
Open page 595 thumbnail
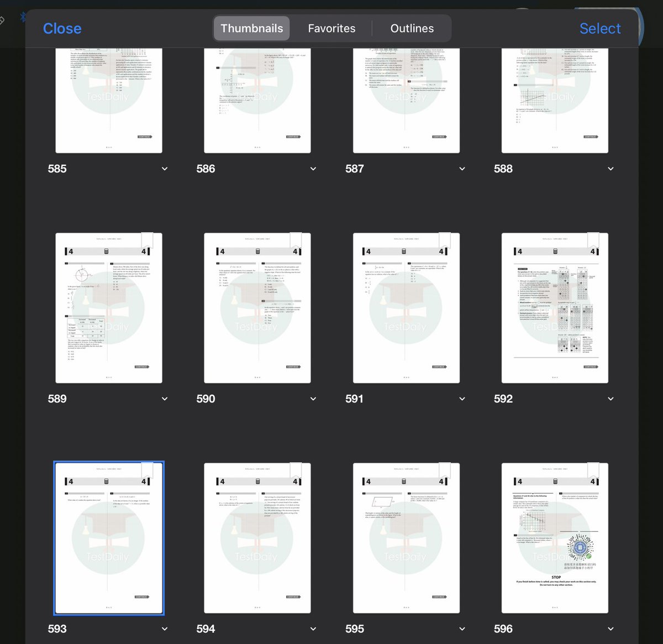[x=406, y=538]
